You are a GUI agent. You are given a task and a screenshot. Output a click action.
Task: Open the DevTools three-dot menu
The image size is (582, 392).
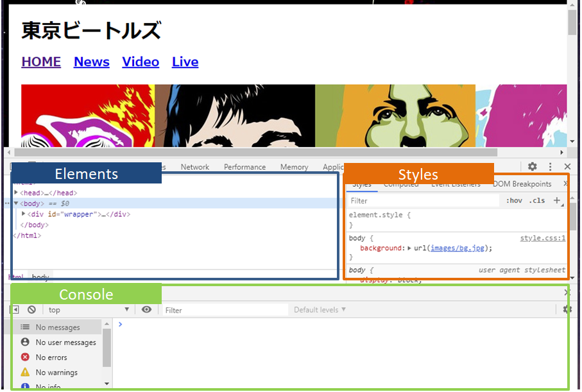pos(550,167)
